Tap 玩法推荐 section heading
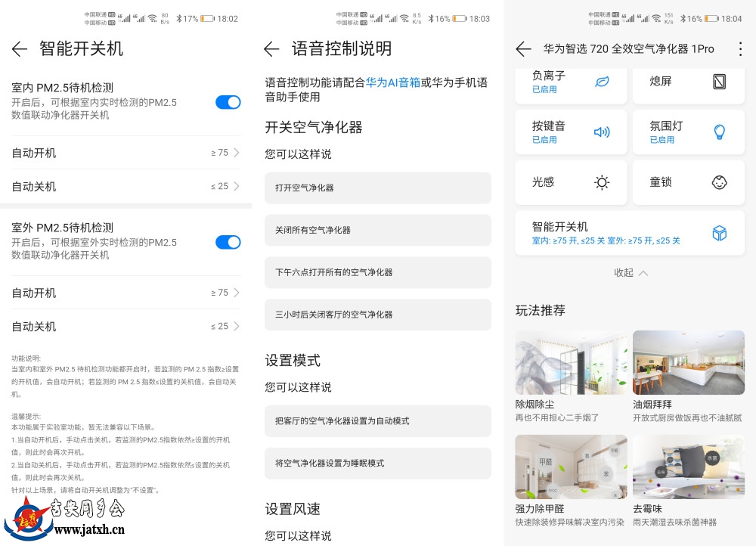The width and height of the screenshot is (756, 546). tap(541, 310)
